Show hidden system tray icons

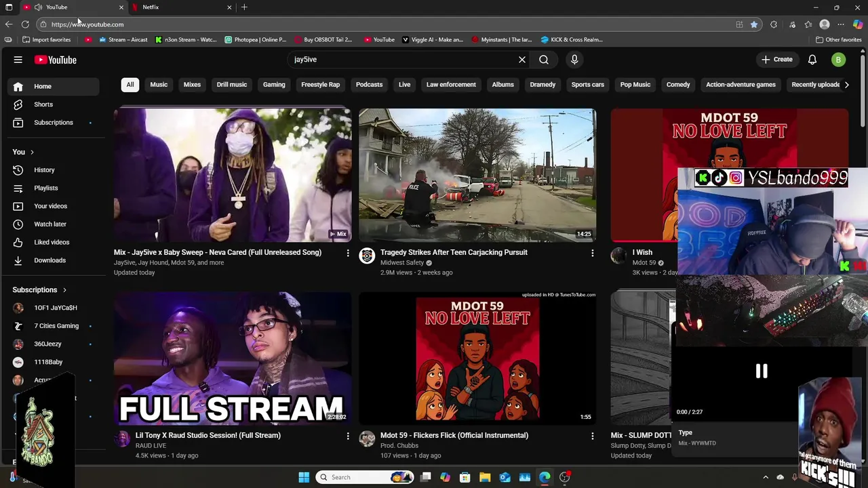[x=766, y=477]
